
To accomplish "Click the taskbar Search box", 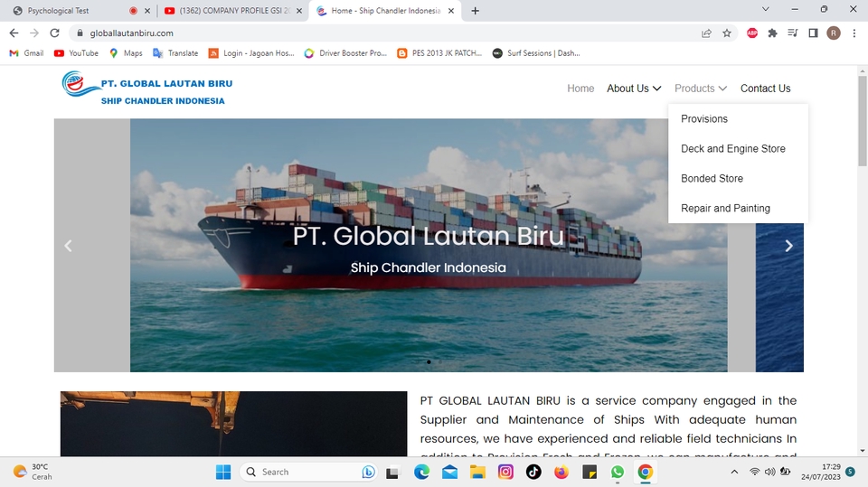I will tap(307, 472).
